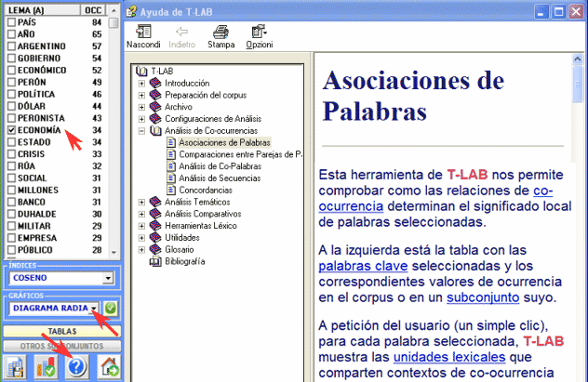Expand the Archivo tree node
This screenshot has width=588, height=382.
(141, 107)
